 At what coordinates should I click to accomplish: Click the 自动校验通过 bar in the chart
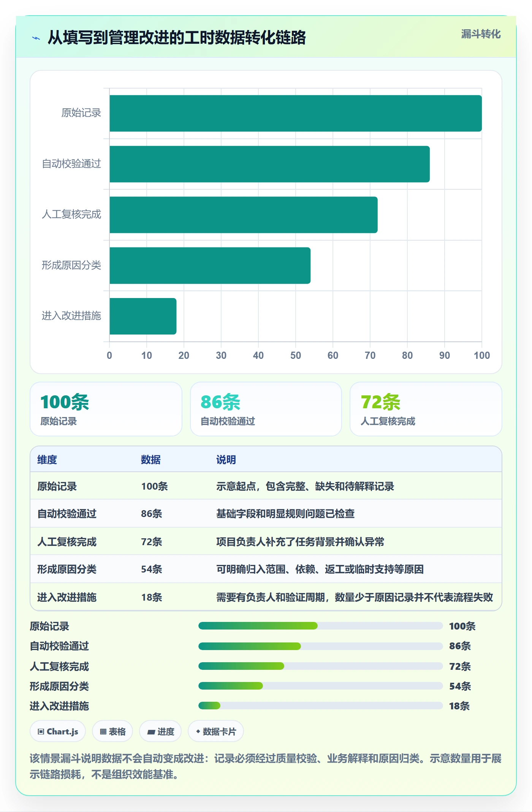pos(270,164)
